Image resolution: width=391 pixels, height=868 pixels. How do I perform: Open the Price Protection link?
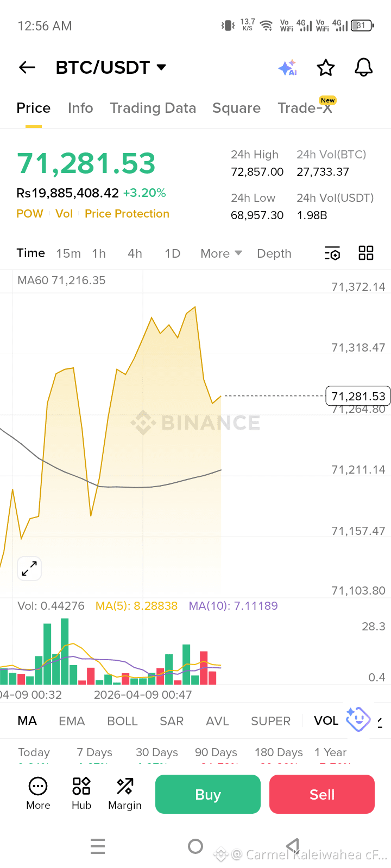(127, 214)
